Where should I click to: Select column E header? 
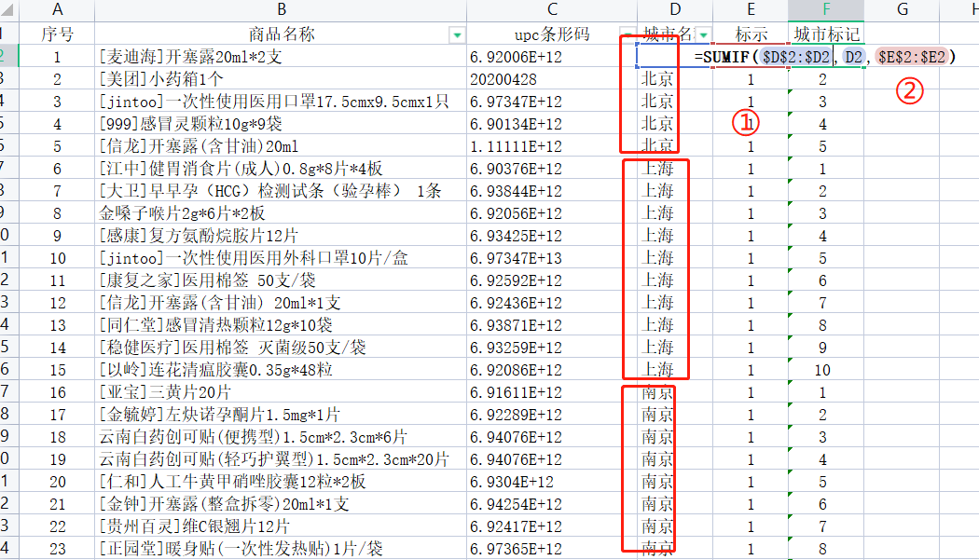(751, 9)
